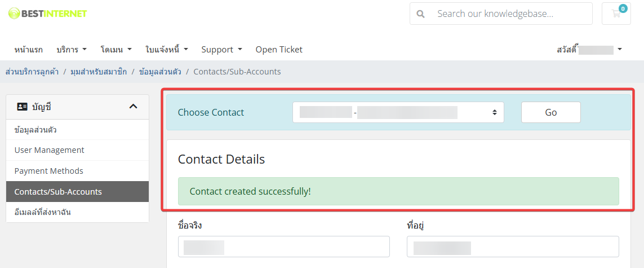This screenshot has height=268, width=644.
Task: Click the ส่วนบริการลูกค้า breadcrumb link
Action: (x=32, y=72)
